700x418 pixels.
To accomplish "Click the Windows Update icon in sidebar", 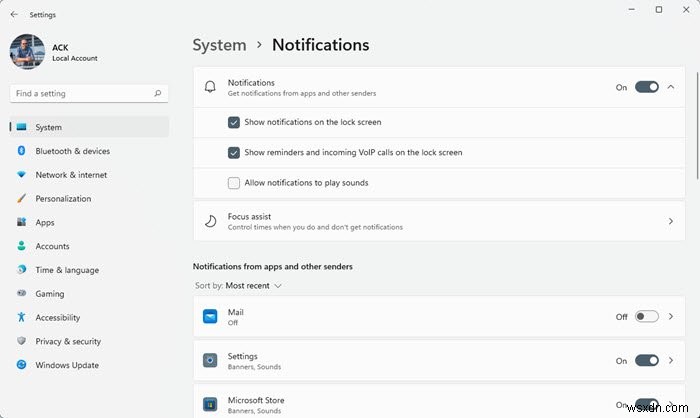I will pyautogui.click(x=21, y=366).
